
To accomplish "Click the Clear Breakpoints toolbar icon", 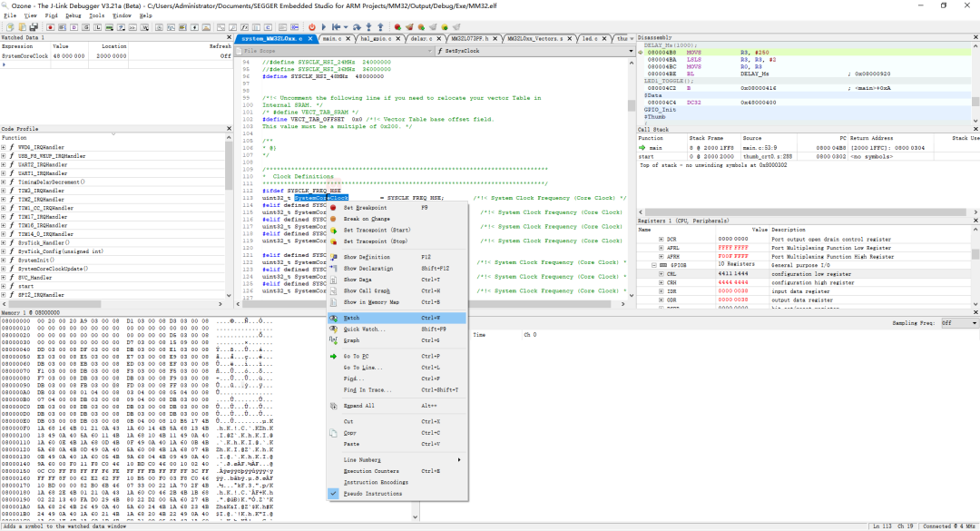I will 409,27.
